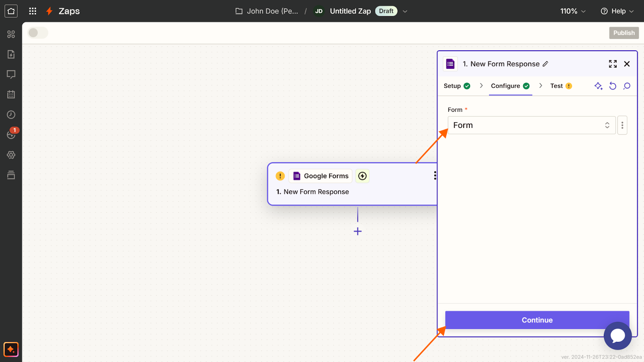Open the sidebar settings gear icon
The image size is (644, 362).
[11, 155]
